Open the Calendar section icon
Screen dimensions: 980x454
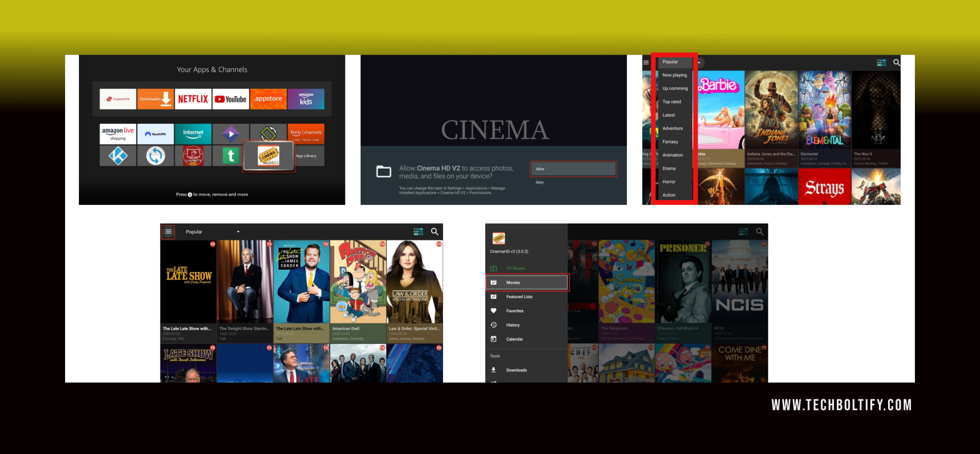coord(493,339)
